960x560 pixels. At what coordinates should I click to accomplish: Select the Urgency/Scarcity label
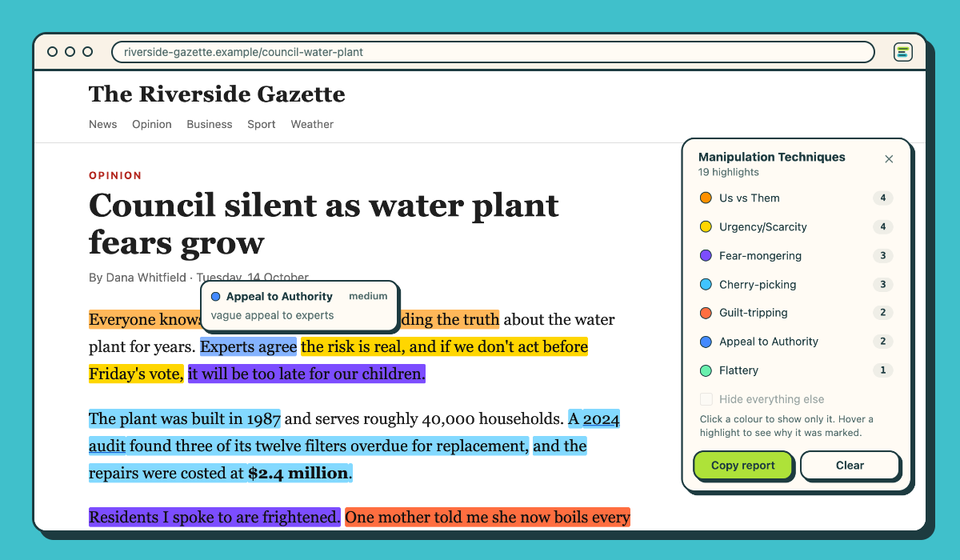point(763,226)
